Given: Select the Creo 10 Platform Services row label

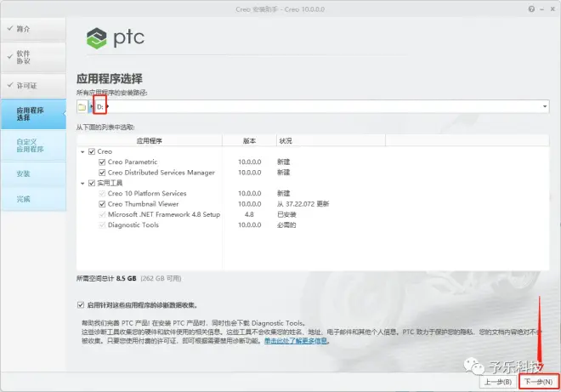Looking at the screenshot, I should coord(147,194).
